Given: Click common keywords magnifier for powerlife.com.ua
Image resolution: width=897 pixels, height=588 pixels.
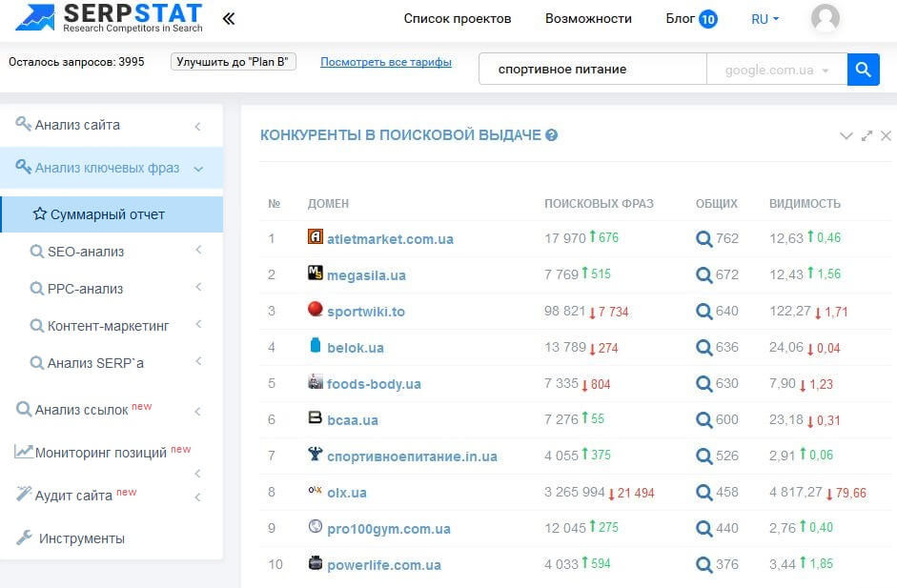Looking at the screenshot, I should 703,564.
